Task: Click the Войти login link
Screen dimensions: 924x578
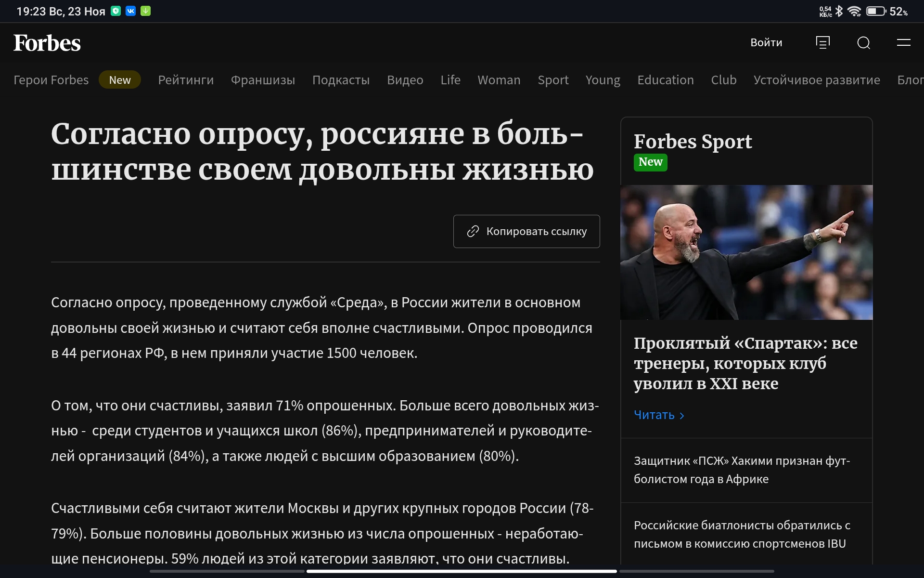Action: 766,42
